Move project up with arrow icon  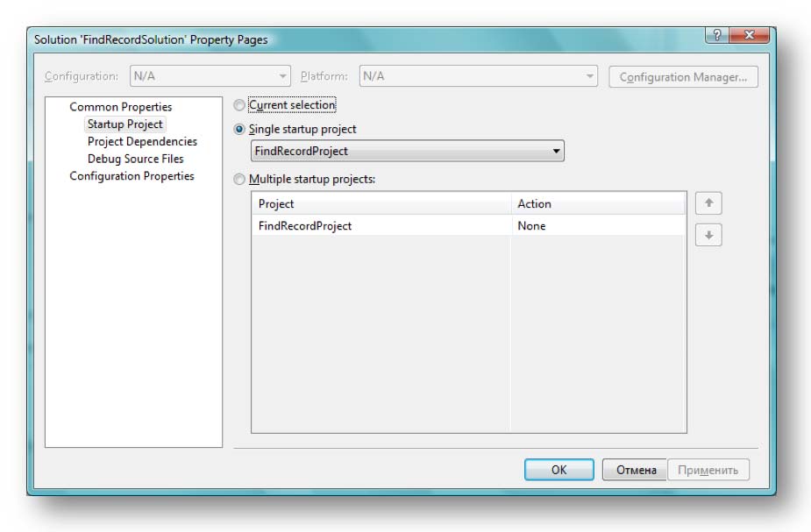[708, 203]
